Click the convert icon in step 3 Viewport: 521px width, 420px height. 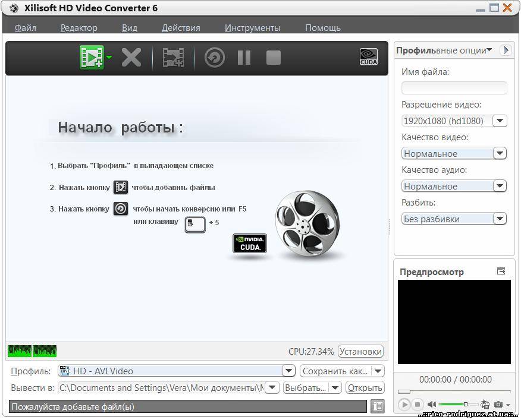tap(121, 209)
